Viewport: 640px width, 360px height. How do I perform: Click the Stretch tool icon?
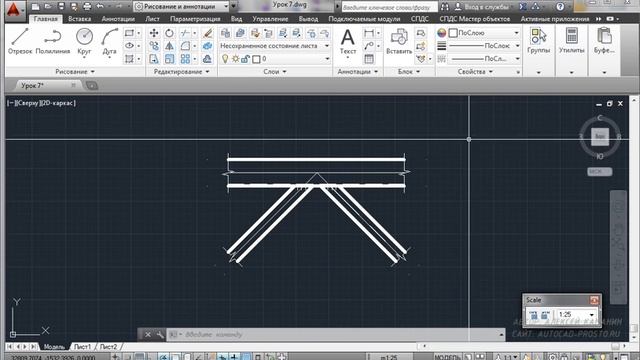coord(154,59)
